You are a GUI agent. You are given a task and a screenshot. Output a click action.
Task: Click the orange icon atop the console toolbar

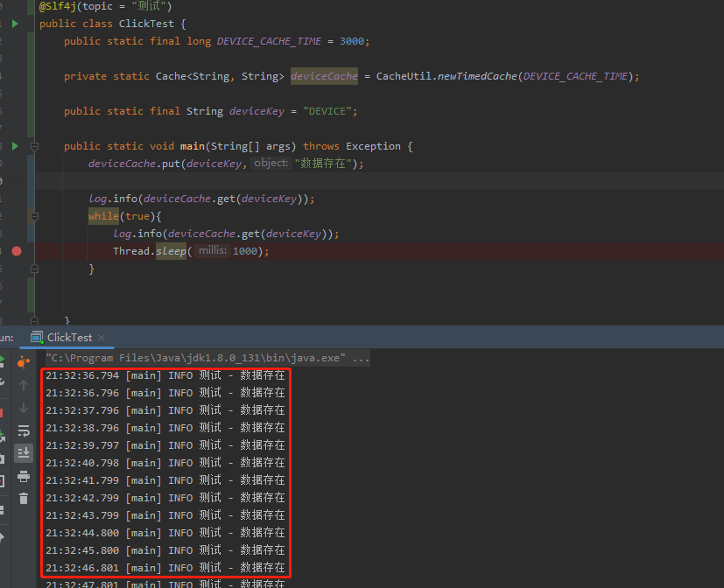tap(24, 361)
